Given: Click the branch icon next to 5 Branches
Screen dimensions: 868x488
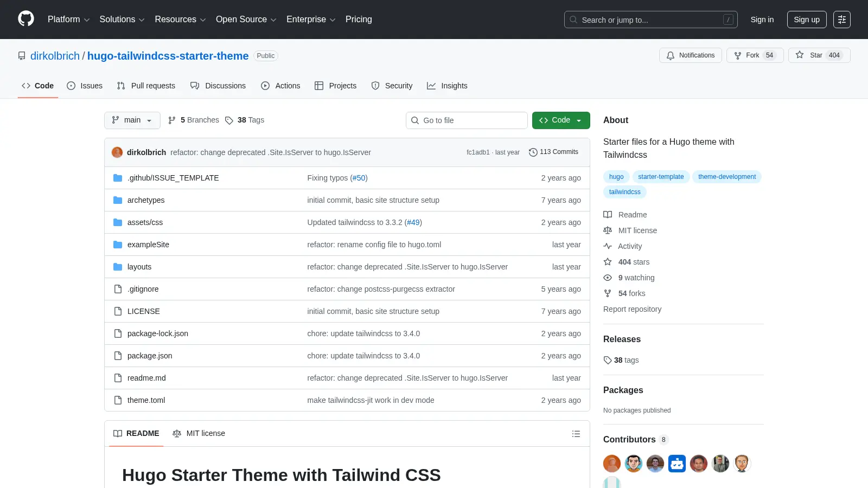Looking at the screenshot, I should pyautogui.click(x=172, y=120).
